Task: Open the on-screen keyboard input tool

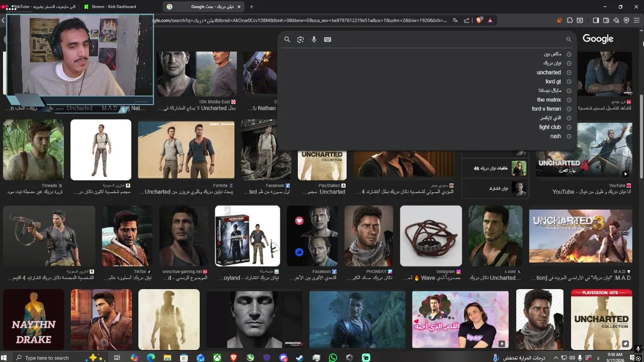Action: [328, 39]
